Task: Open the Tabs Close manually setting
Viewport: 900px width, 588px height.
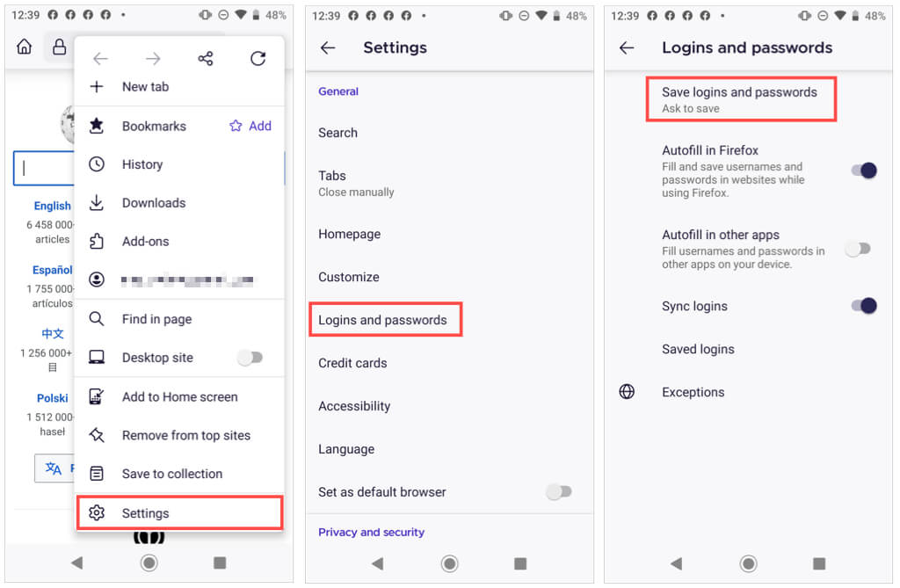Action: 449,183
